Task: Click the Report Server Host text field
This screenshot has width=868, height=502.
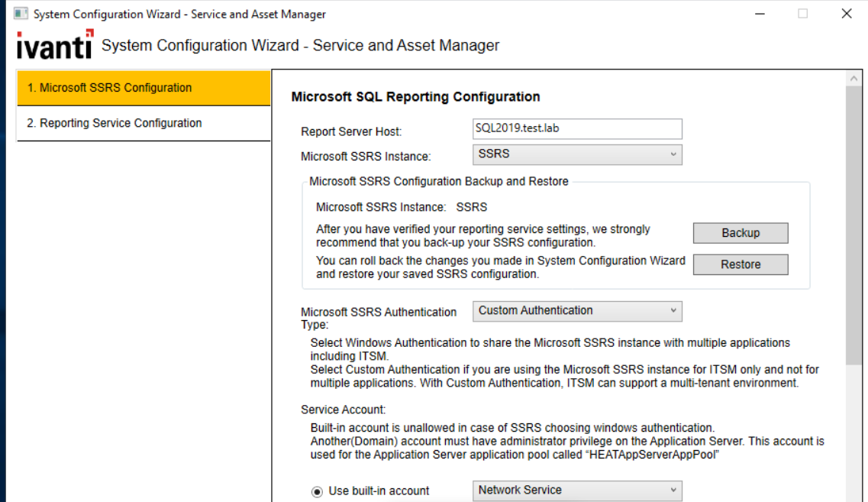Action: [x=577, y=128]
